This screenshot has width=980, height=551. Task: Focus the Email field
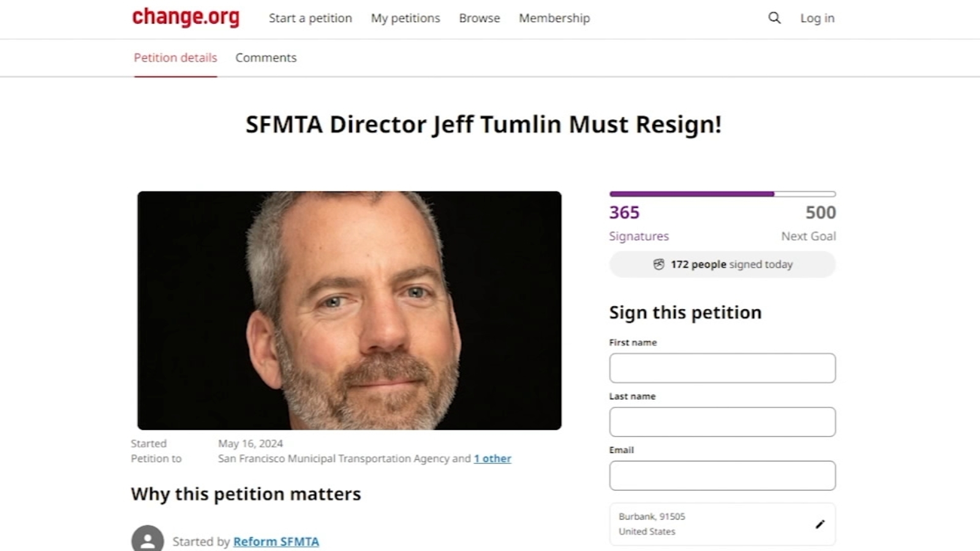(x=722, y=476)
